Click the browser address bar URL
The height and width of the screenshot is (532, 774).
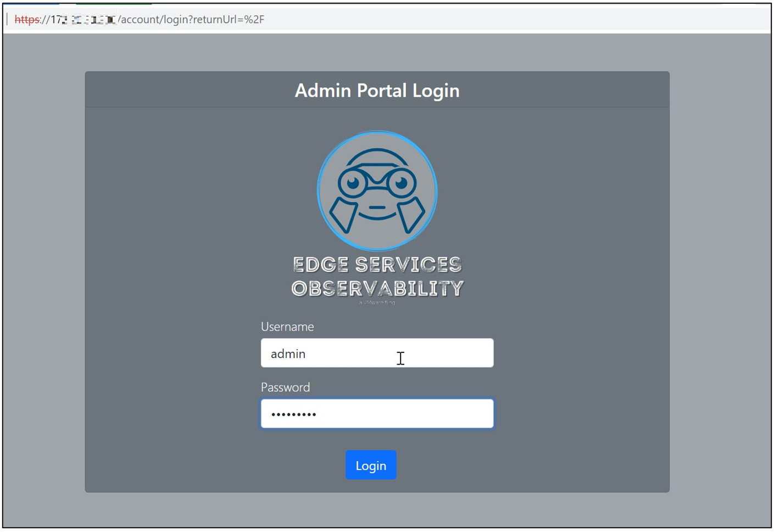click(x=140, y=19)
